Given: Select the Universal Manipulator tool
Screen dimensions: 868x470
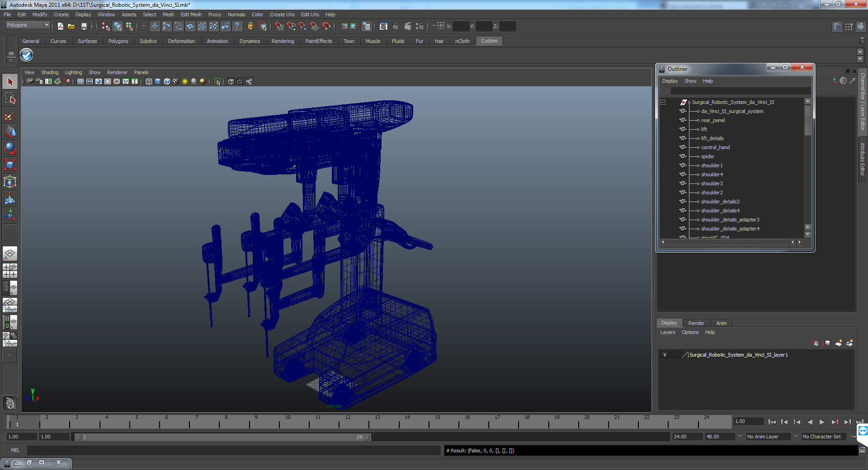Looking at the screenshot, I should point(10,182).
